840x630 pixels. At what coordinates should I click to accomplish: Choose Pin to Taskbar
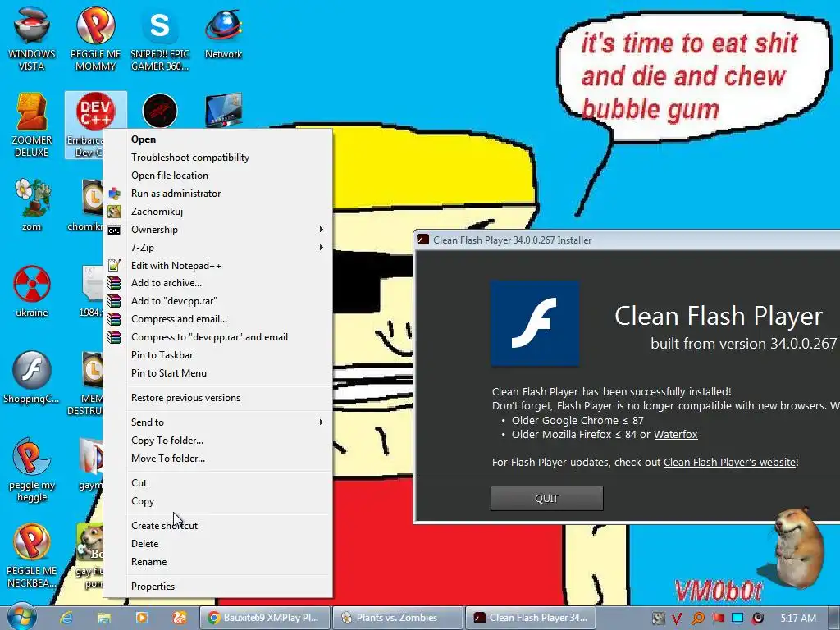coord(217,354)
